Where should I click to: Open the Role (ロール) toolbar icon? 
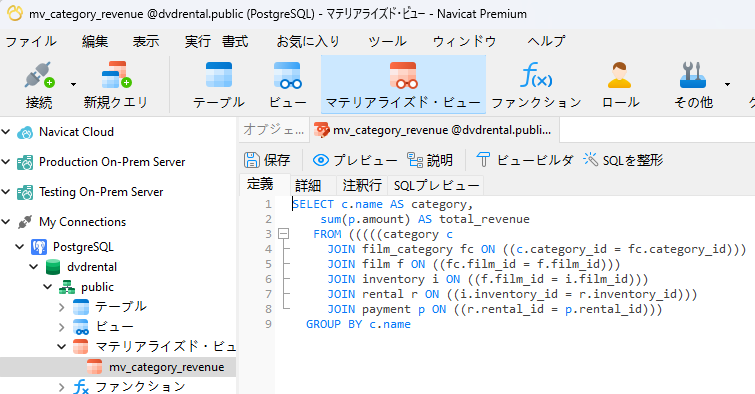620,75
